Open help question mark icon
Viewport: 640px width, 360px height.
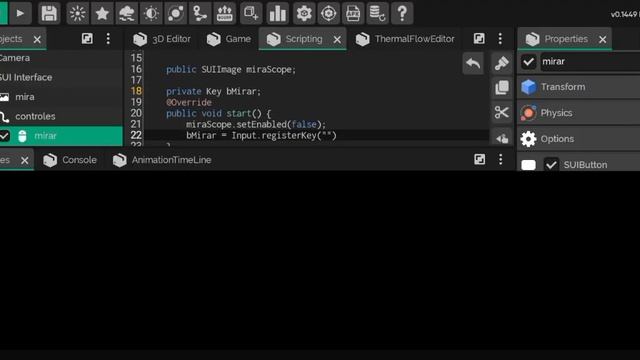pos(402,13)
